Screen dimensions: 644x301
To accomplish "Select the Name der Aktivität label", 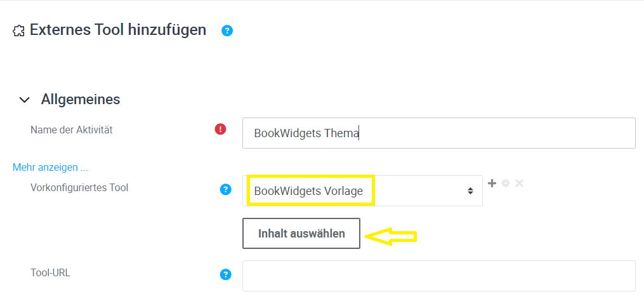I will click(71, 130).
